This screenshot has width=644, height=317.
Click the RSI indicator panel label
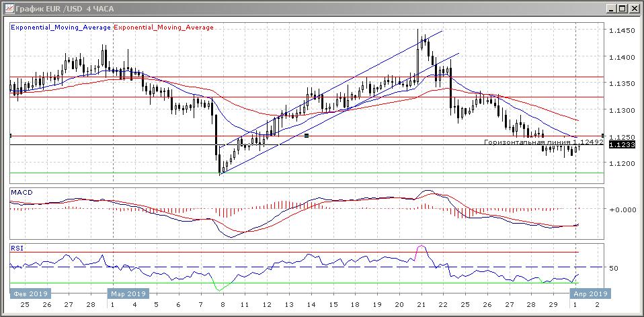point(17,248)
